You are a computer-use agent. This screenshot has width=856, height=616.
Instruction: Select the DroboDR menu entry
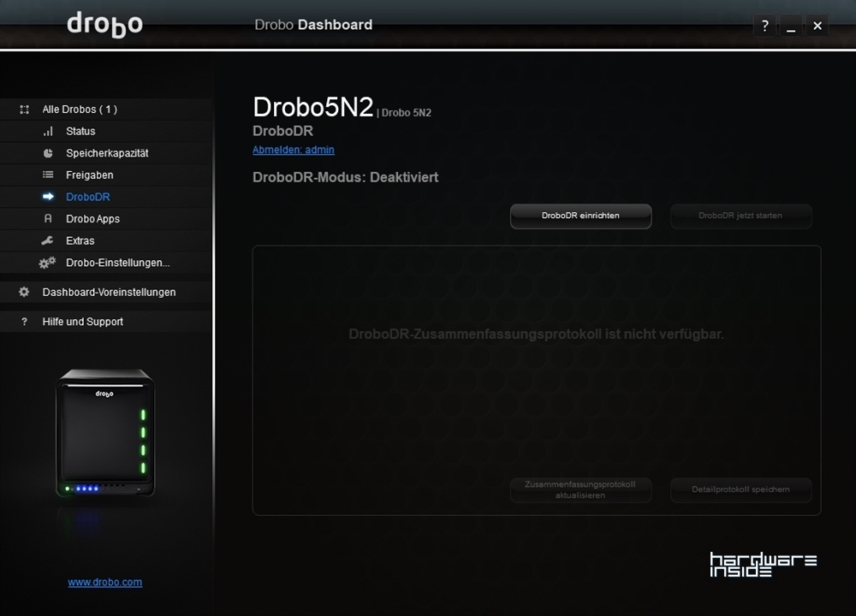coord(106,197)
